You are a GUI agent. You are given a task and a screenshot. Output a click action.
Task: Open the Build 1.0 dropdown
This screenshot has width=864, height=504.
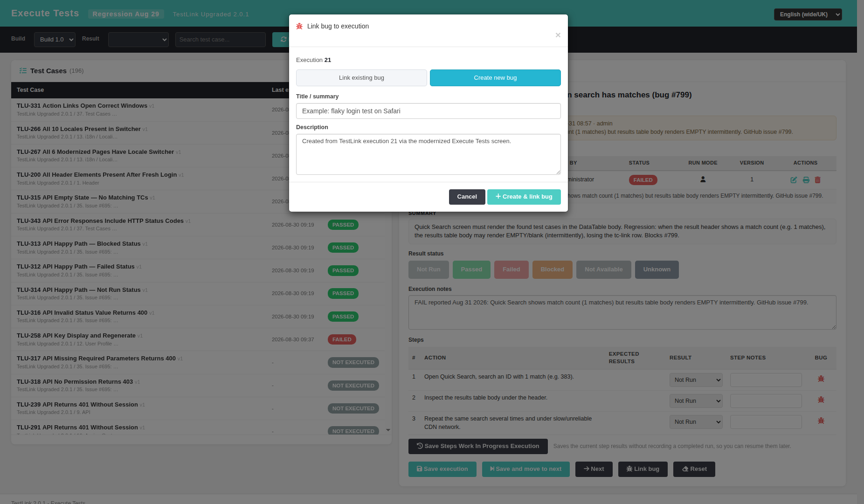coord(55,40)
